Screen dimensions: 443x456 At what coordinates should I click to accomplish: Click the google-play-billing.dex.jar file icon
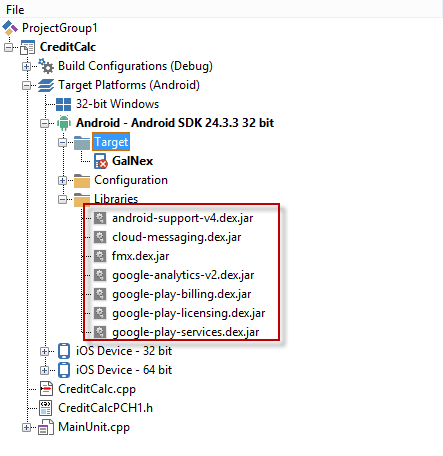coord(100,294)
